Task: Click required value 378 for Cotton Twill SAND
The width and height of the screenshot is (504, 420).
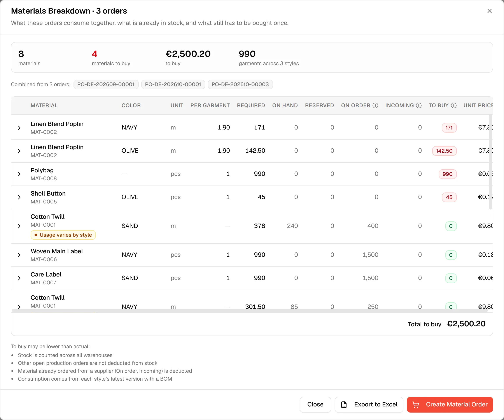Action: click(259, 226)
